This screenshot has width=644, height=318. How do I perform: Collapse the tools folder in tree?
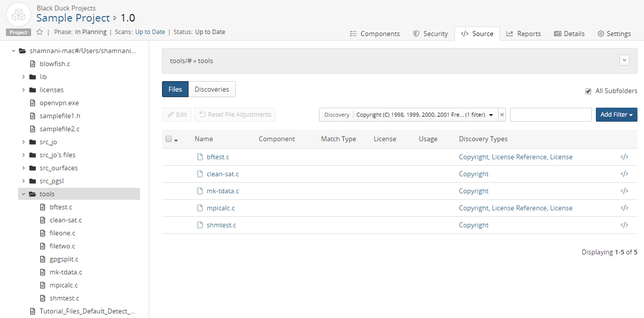point(24,194)
